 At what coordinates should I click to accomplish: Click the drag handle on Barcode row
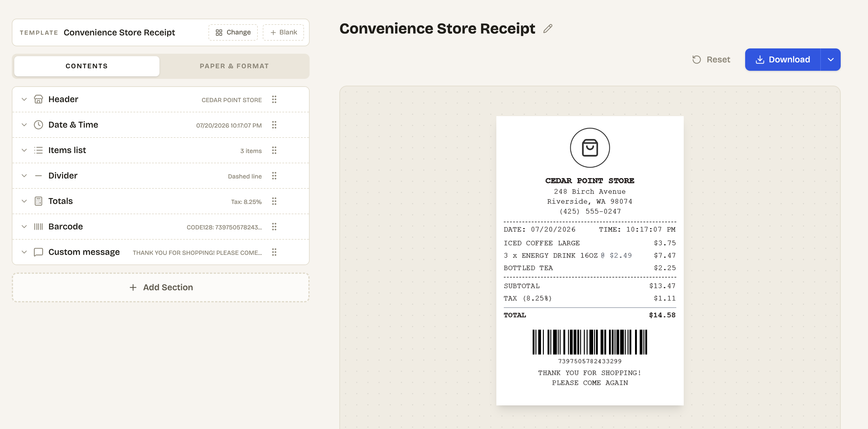pyautogui.click(x=274, y=227)
